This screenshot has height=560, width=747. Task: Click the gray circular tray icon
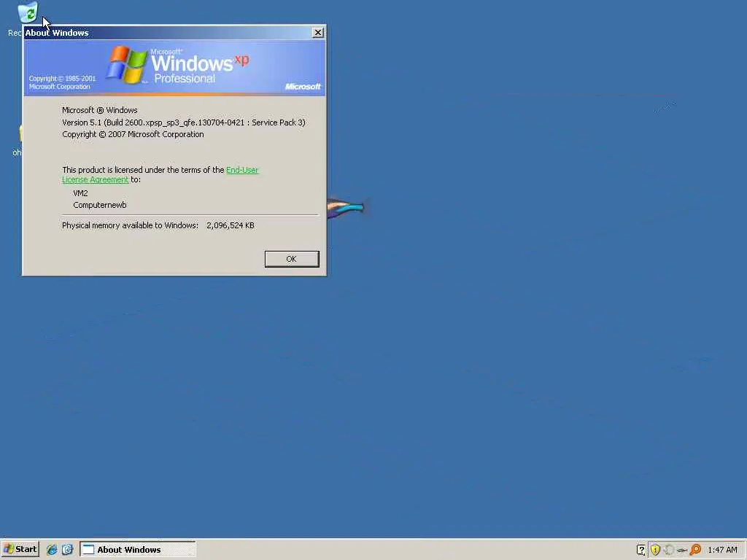click(669, 550)
